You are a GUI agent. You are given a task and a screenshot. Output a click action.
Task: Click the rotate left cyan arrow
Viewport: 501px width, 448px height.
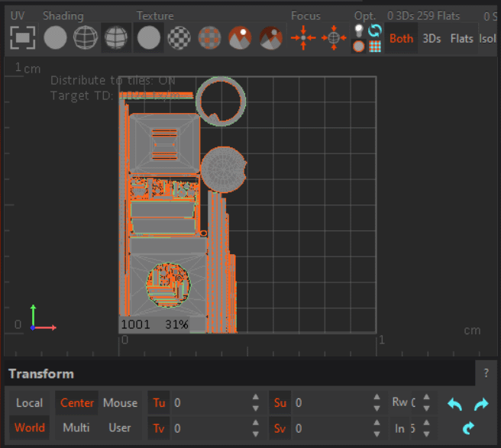(455, 404)
